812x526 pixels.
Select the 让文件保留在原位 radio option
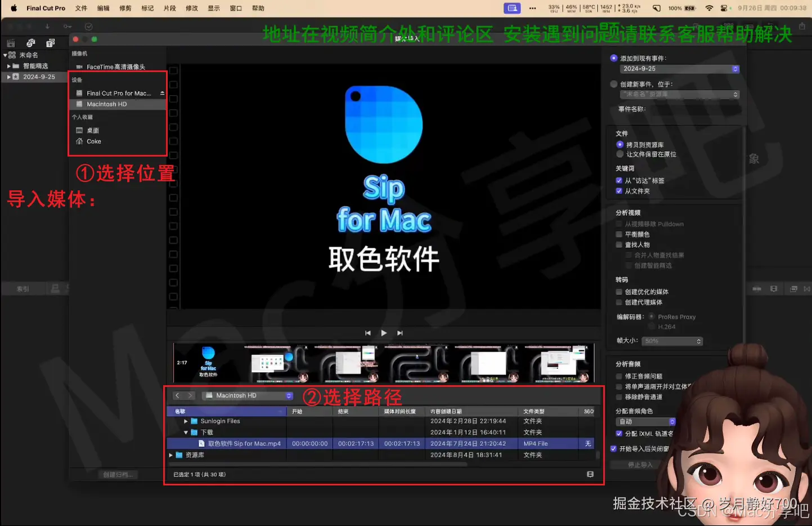click(620, 154)
